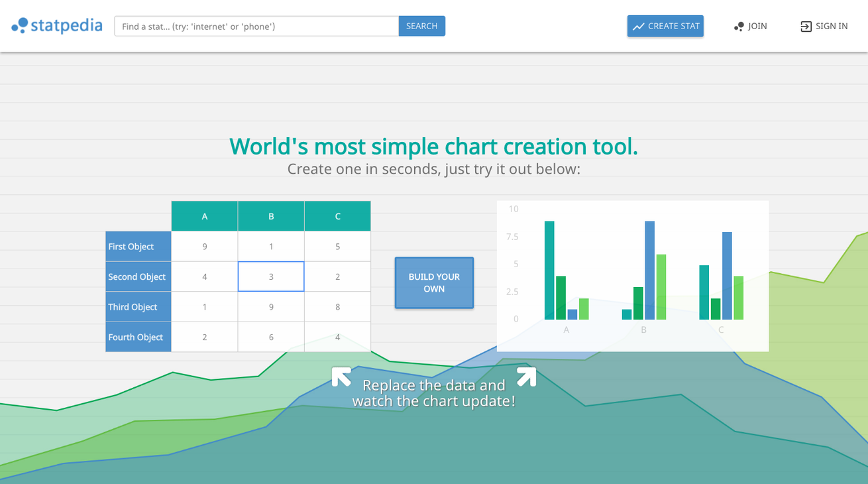
Task: Open Create Stat
Action: (665, 26)
